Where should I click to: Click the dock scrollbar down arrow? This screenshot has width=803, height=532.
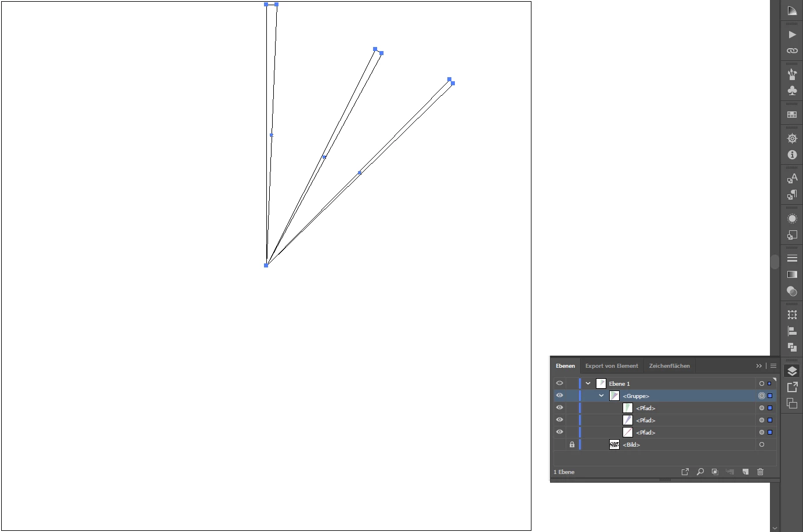775,528
